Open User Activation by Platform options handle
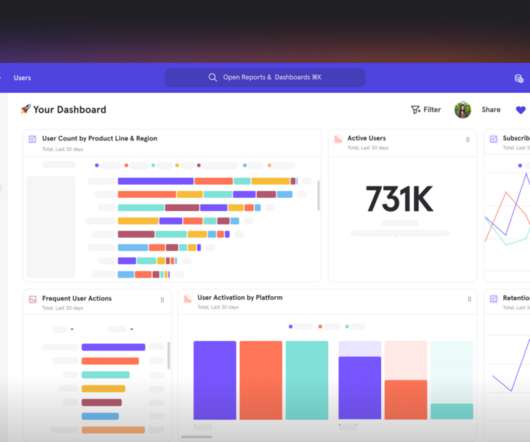The height and width of the screenshot is (442, 530). coord(469,299)
